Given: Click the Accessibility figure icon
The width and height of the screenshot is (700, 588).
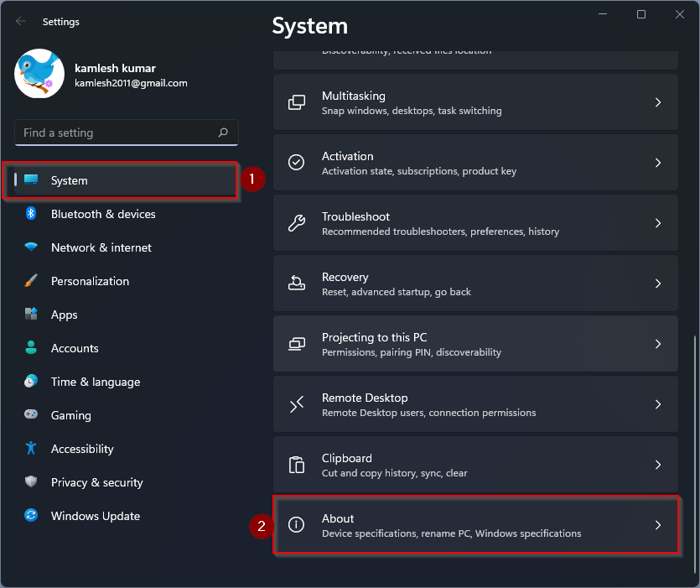Looking at the screenshot, I should [31, 448].
